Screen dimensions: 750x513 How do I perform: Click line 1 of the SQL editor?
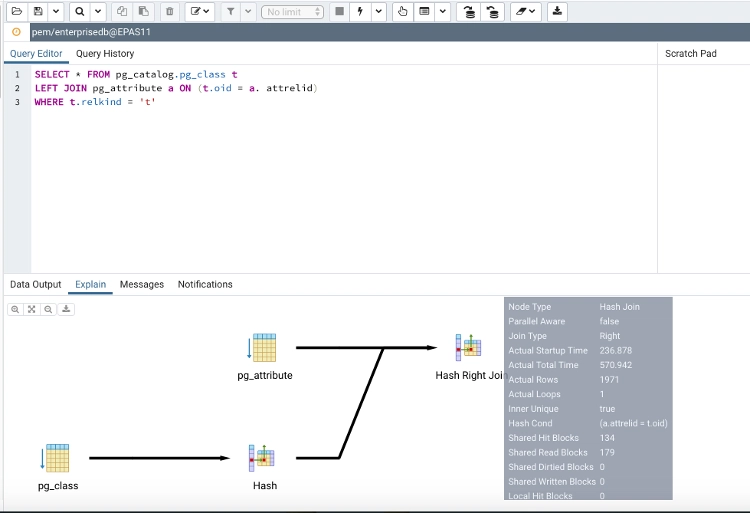coord(136,75)
